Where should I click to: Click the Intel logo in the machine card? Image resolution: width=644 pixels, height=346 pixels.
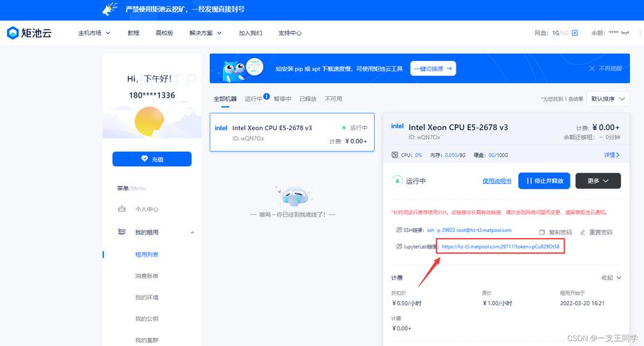[221, 128]
